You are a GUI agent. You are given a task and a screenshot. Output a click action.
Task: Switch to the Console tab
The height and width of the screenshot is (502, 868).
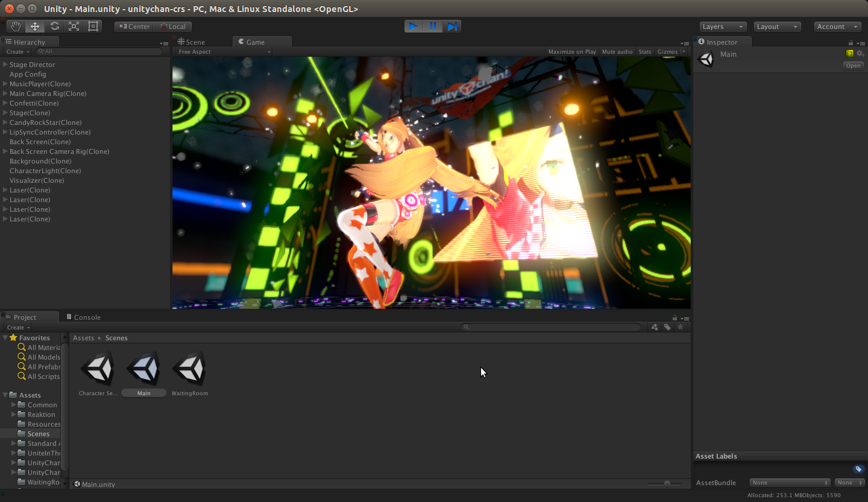click(83, 317)
